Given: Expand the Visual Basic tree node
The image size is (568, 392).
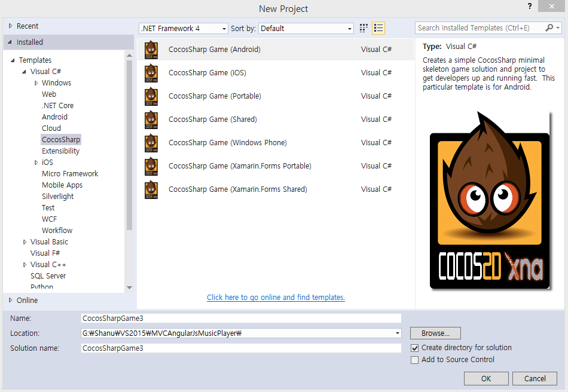Looking at the screenshot, I should click(x=25, y=242).
